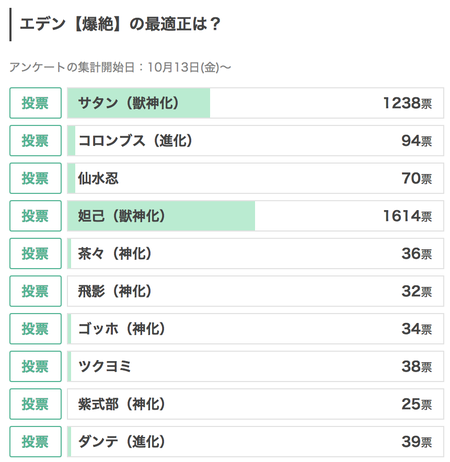The width and height of the screenshot is (450, 462).
Task: Click the 妲己（獣神化）result bar
Action: pos(255,216)
